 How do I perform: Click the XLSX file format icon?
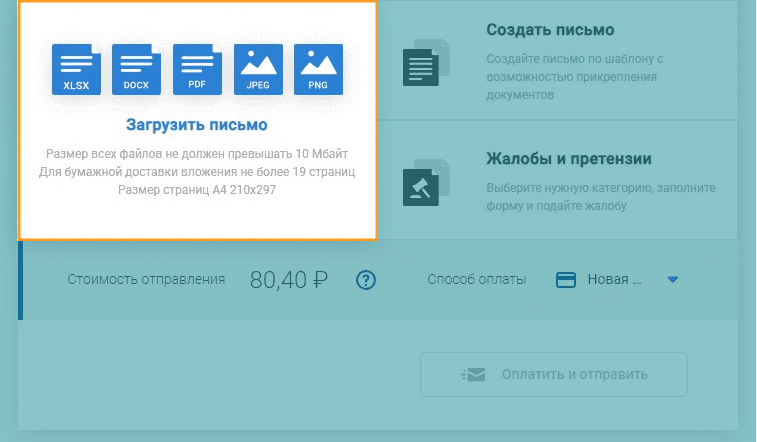76,69
